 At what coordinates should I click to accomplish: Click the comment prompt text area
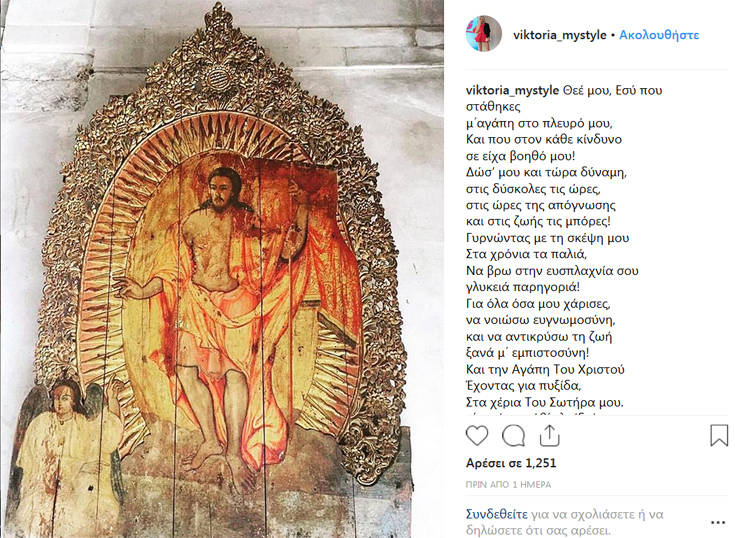pos(565,522)
